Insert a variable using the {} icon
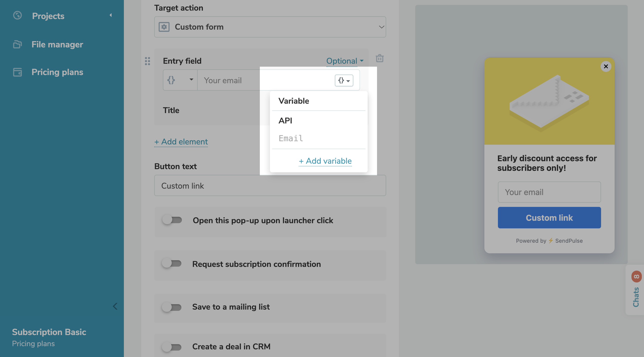Screen dimensions: 644x357 tap(344, 80)
